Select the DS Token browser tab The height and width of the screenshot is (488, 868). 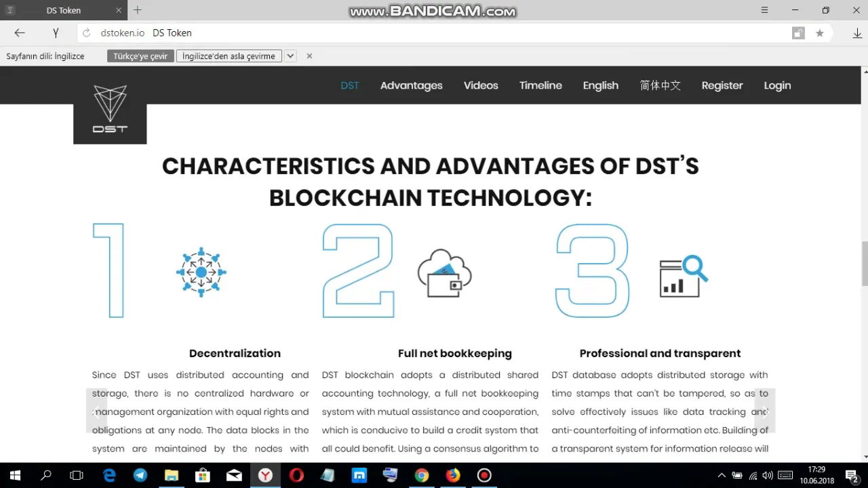[x=64, y=10]
